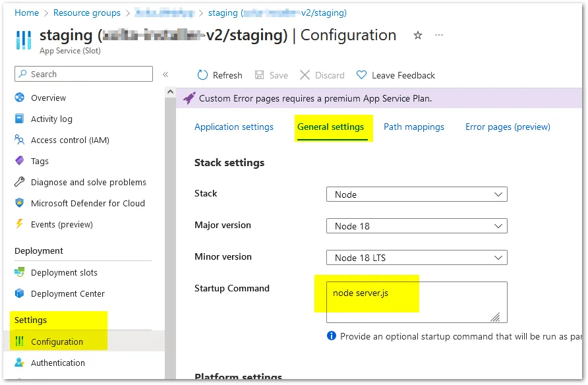Click the Startup Command label
The width and height of the screenshot is (588, 385).
click(232, 288)
